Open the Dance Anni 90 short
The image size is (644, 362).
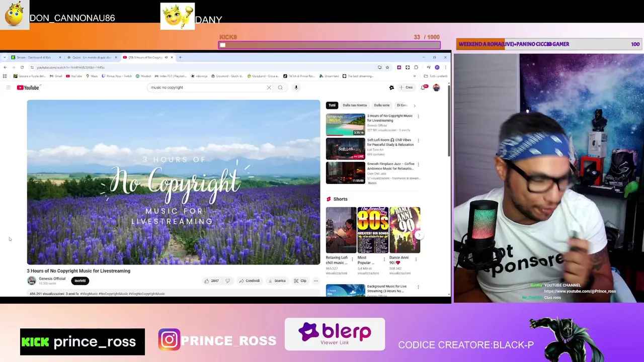click(x=405, y=230)
